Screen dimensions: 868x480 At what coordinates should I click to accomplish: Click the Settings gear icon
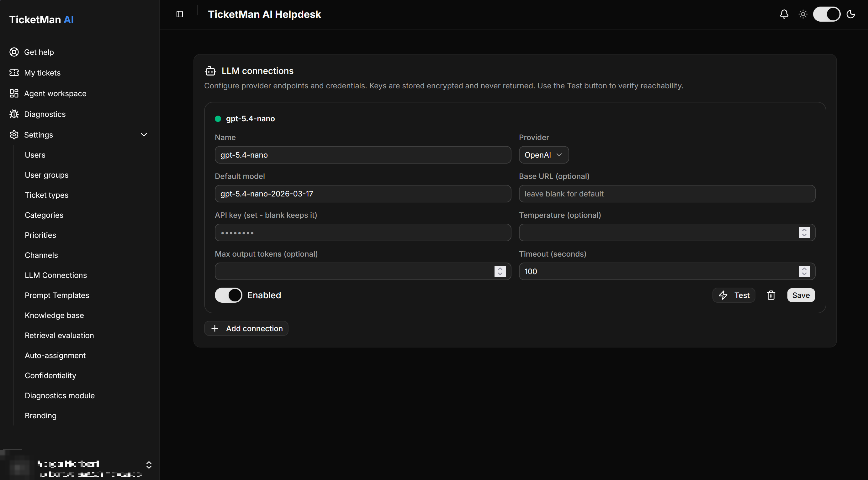(x=14, y=135)
